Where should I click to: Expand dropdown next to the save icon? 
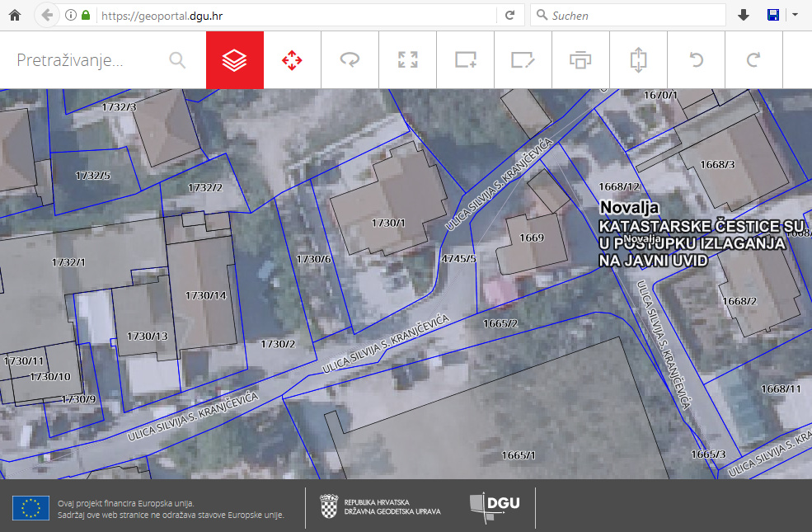795,15
